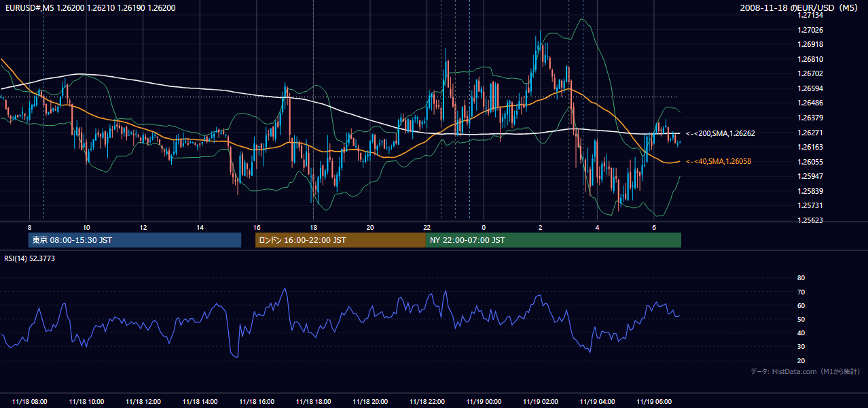This screenshot has width=868, height=408.
Task: Click the 11/18 08:00 date label
Action: point(30,402)
